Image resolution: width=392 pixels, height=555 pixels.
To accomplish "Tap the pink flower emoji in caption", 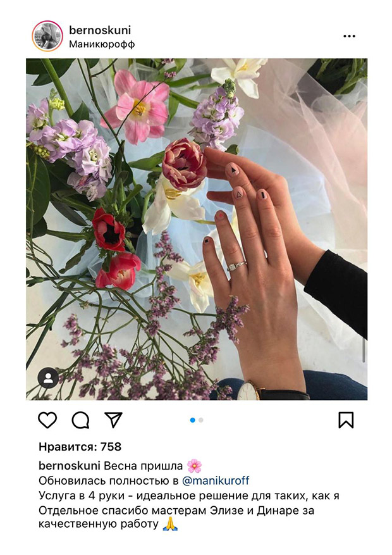I will [194, 466].
